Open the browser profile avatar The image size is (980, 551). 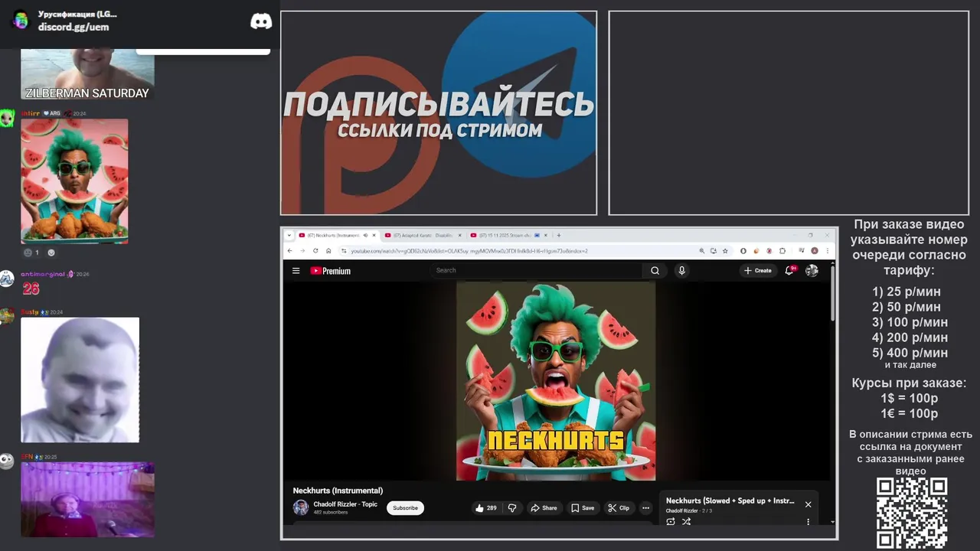pyautogui.click(x=815, y=250)
